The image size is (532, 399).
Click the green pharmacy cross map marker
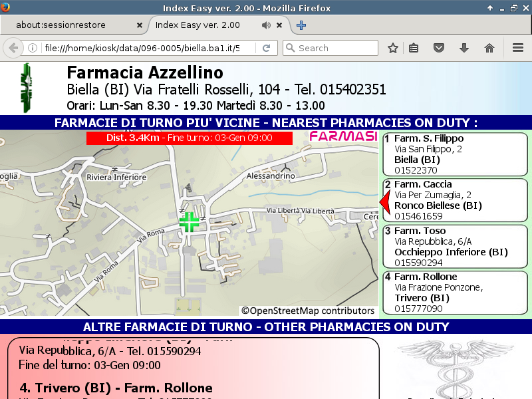pos(190,222)
